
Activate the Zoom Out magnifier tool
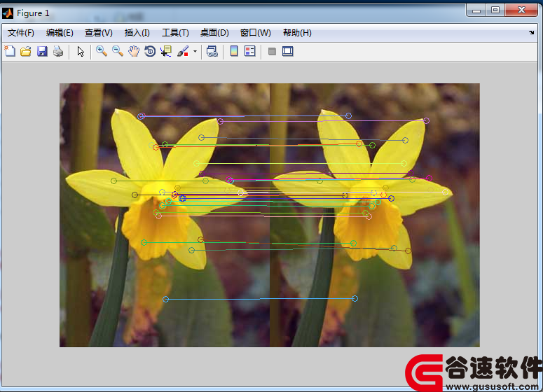coord(118,51)
